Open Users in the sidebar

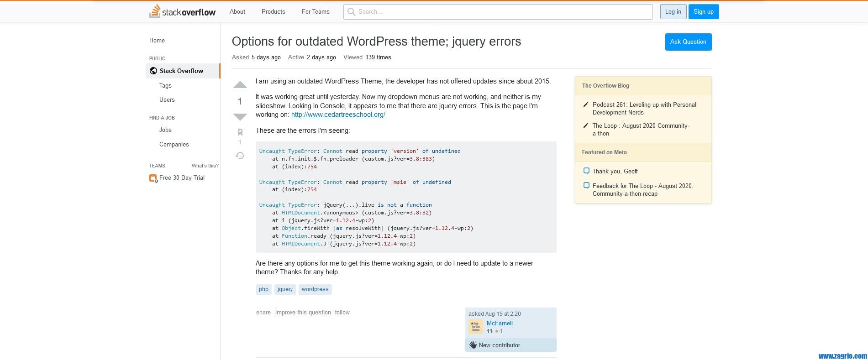tap(167, 99)
